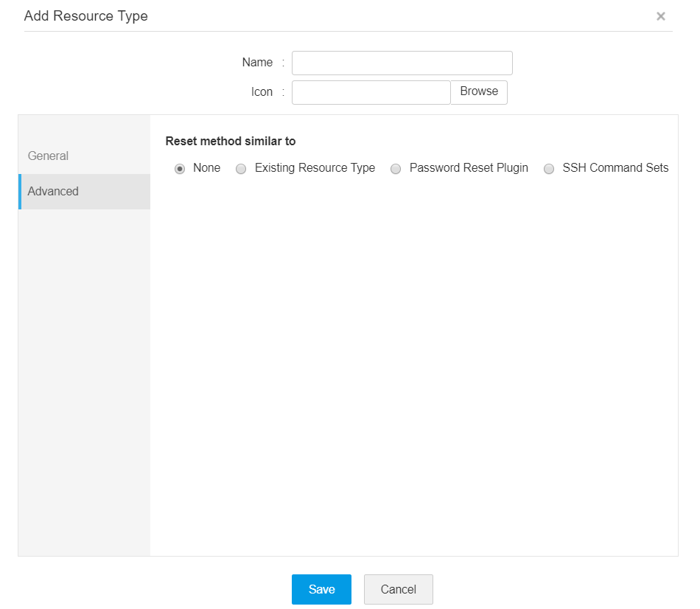Click the SSH Command Sets label text
The width and height of the screenshot is (700, 609).
pyautogui.click(x=615, y=168)
